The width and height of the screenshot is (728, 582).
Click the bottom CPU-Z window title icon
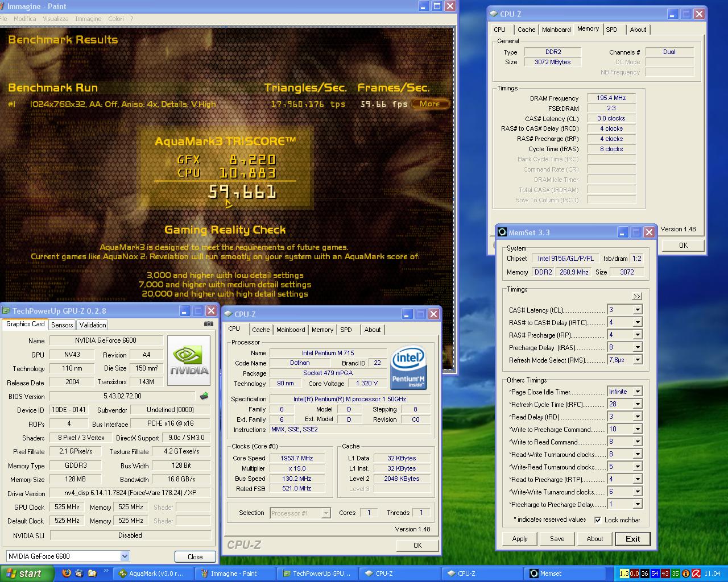228,314
